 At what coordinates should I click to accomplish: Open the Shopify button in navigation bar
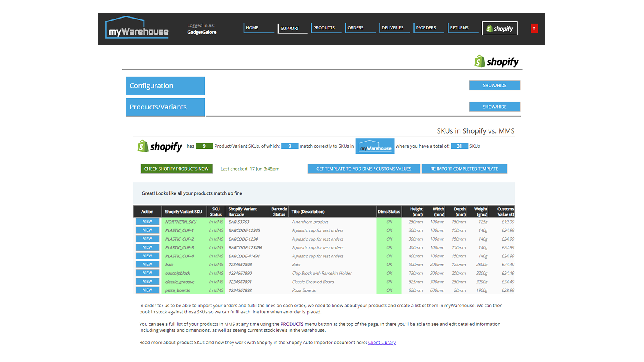coord(500,28)
